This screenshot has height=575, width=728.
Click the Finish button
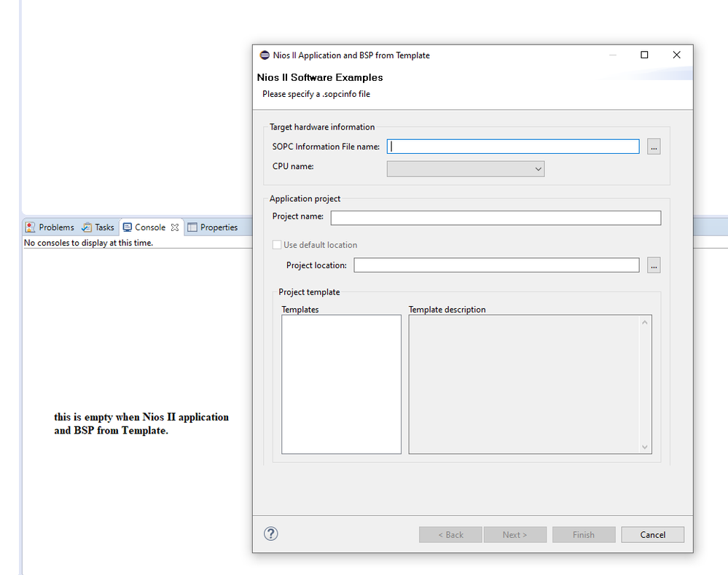pyautogui.click(x=584, y=535)
